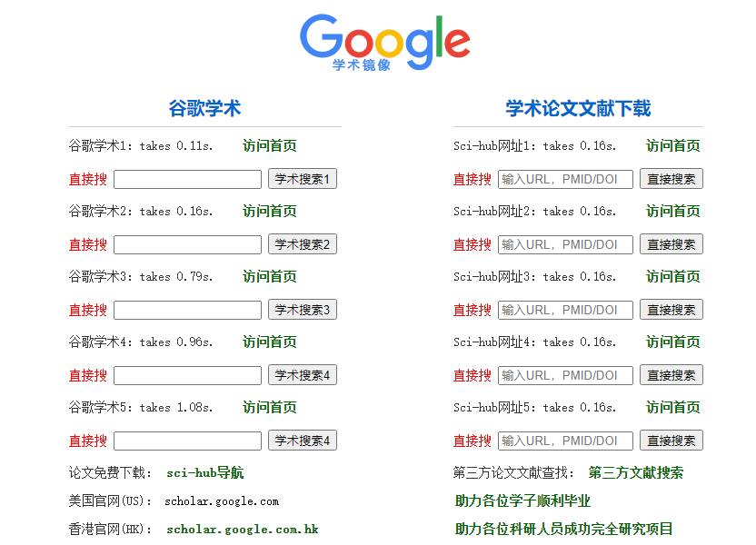This screenshot has height=545, width=756.
Task: Open the 第三方文献搜索 link
Action: click(x=636, y=472)
